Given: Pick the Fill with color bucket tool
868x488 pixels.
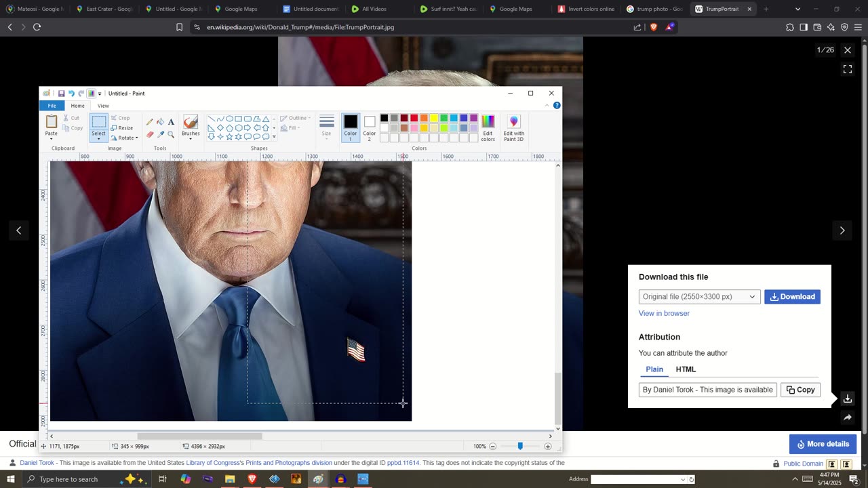Looking at the screenshot, I should click(x=160, y=122).
